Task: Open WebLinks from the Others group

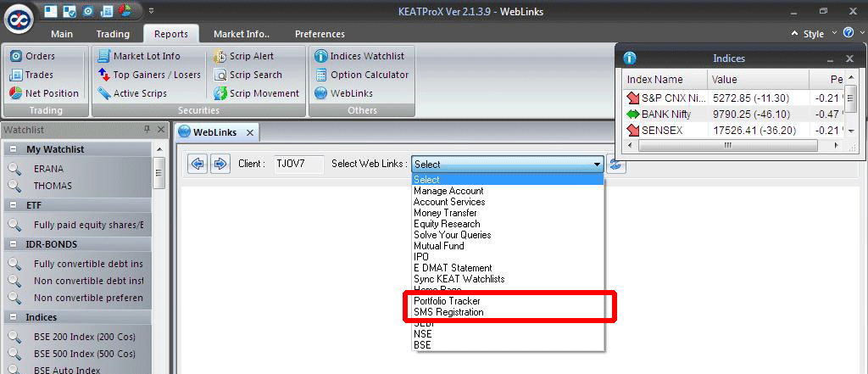Action: (x=344, y=93)
